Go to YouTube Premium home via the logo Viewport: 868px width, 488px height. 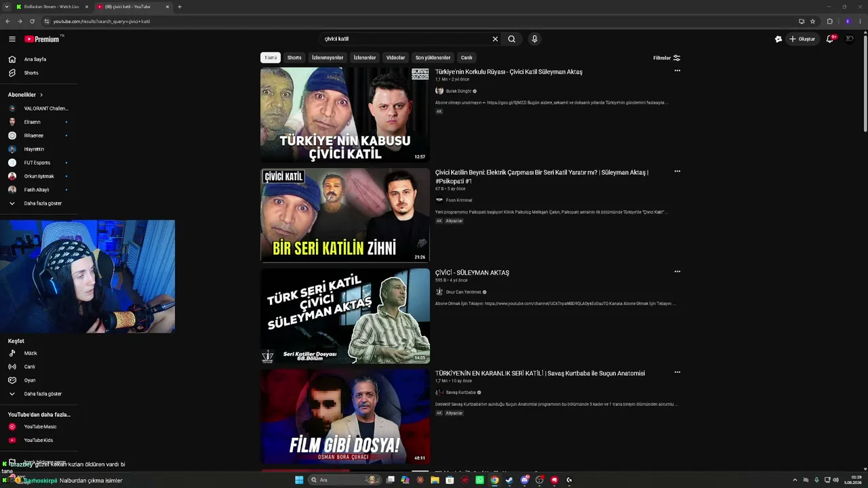coord(42,39)
